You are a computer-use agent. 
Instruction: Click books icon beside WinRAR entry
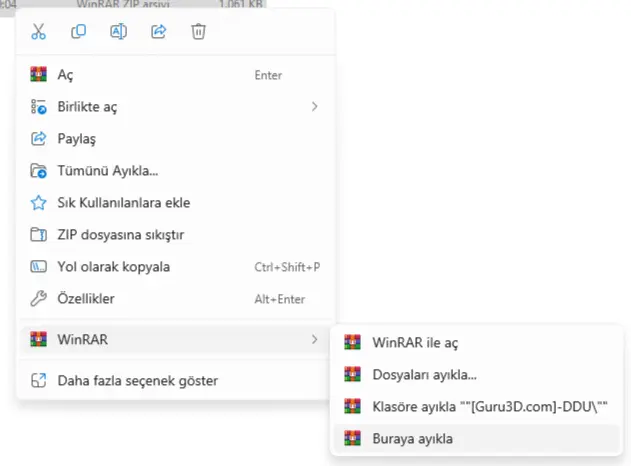coord(38,339)
